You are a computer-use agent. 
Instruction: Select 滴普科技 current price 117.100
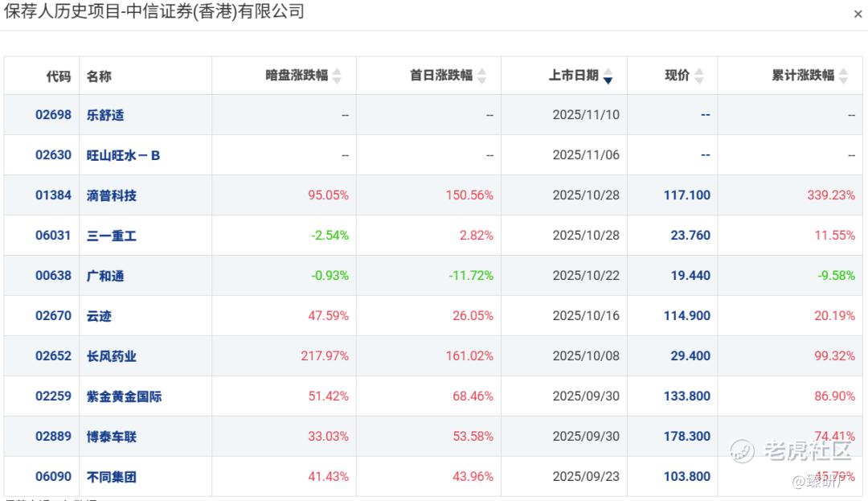pos(687,195)
